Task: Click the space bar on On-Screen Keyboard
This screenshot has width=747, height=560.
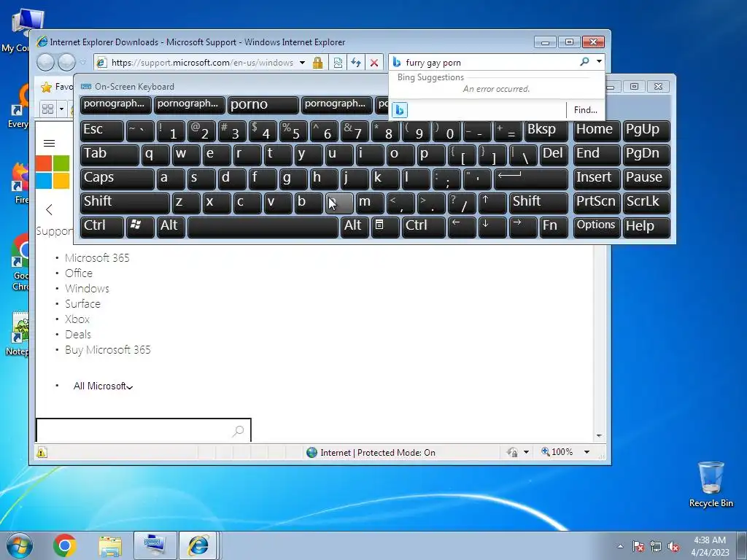Action: tap(263, 226)
